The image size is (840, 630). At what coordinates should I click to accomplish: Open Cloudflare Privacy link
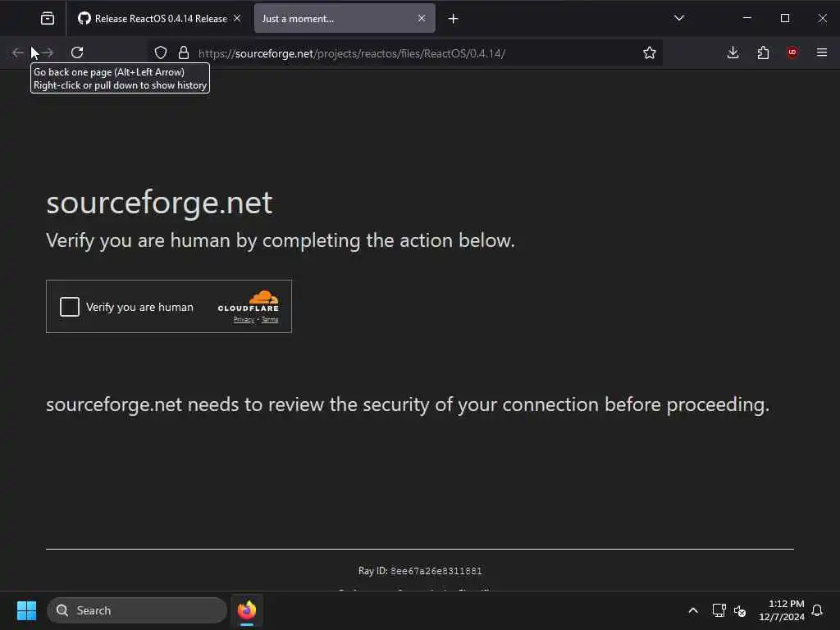[x=244, y=320]
